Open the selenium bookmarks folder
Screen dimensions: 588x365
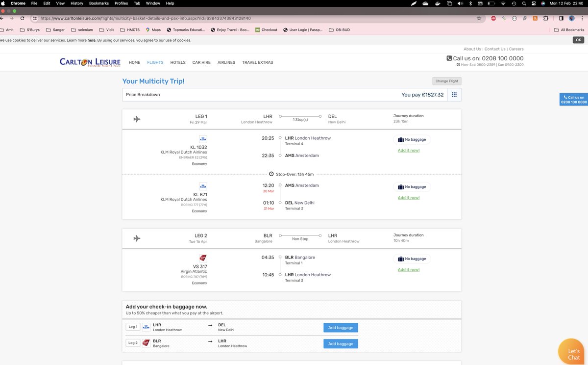pos(82,29)
